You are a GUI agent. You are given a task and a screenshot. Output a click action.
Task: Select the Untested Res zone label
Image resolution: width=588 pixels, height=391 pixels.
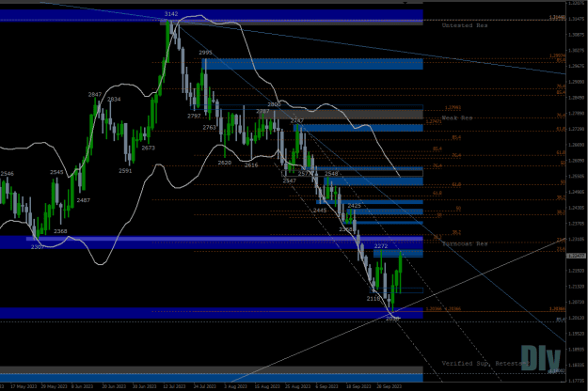465,25
